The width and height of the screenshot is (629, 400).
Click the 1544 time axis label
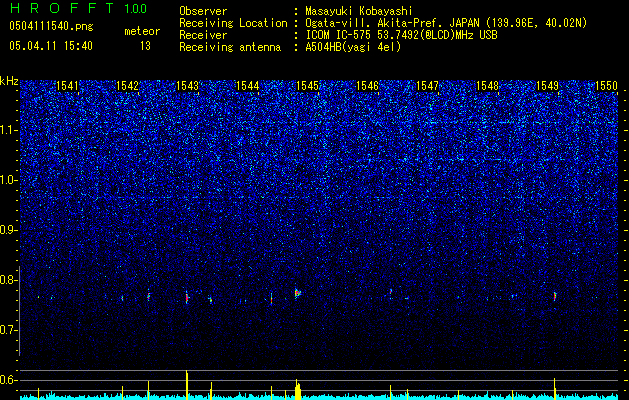tap(248, 85)
